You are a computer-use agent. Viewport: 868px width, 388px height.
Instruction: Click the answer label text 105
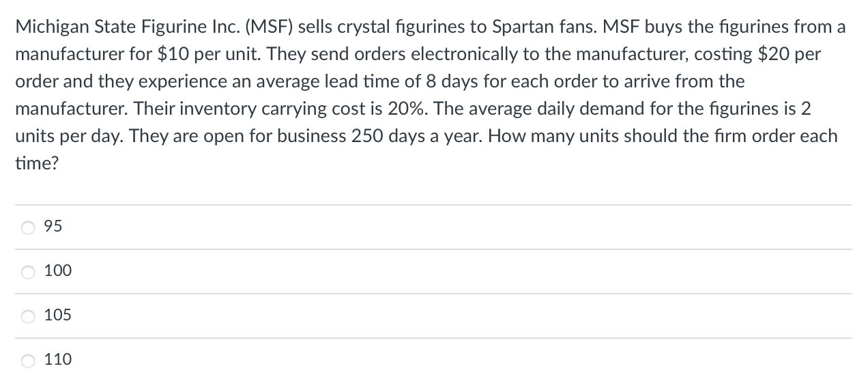pyautogui.click(x=57, y=316)
